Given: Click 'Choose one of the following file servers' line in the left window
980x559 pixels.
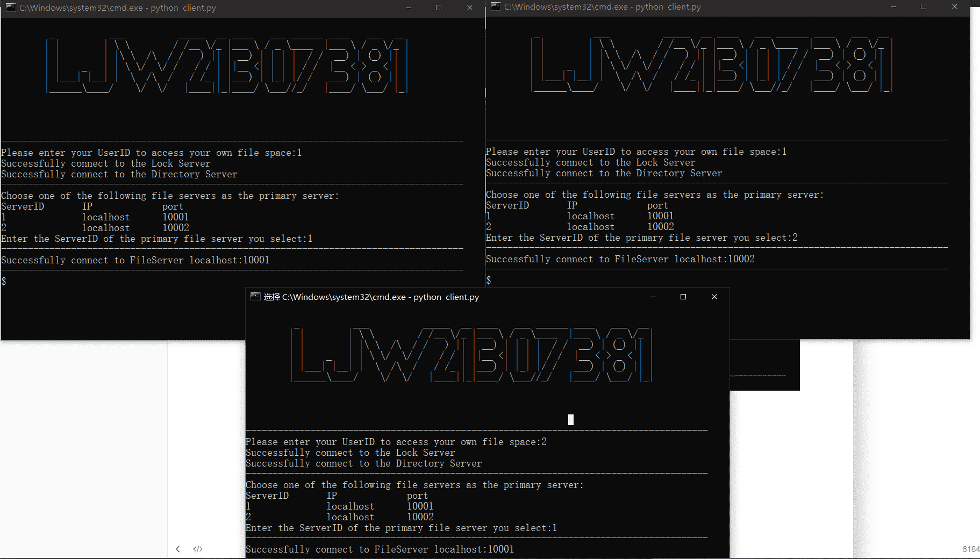Looking at the screenshot, I should coord(170,196).
